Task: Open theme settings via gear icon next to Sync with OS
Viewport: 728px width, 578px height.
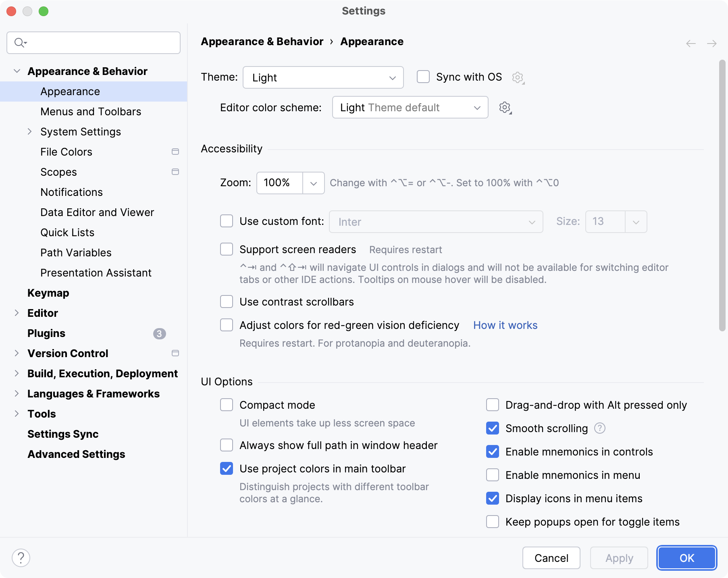Action: [518, 77]
